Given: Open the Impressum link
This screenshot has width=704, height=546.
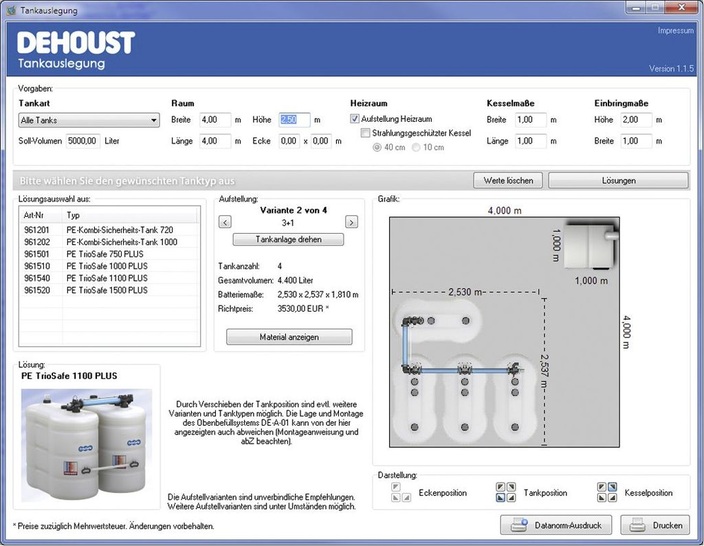Looking at the screenshot, I should click(675, 31).
